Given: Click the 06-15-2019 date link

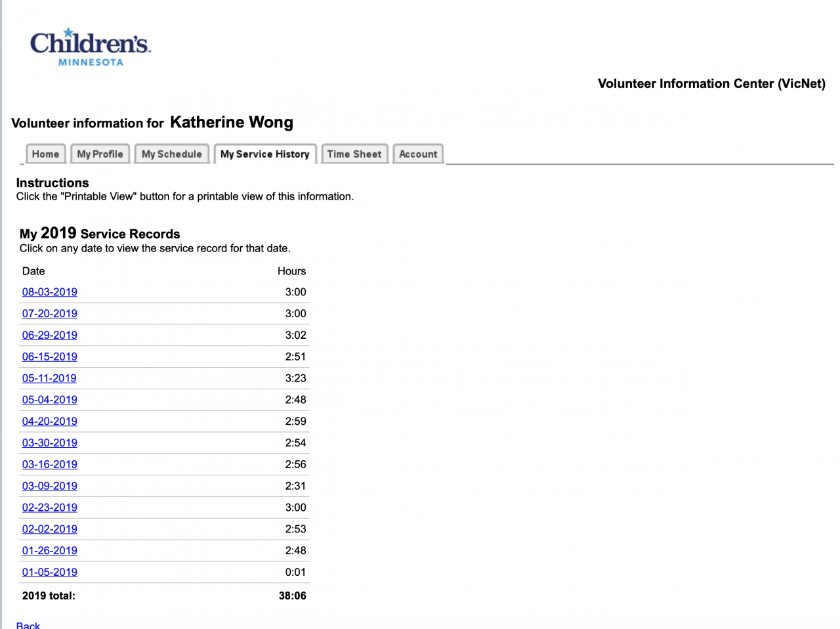Looking at the screenshot, I should [x=50, y=357].
